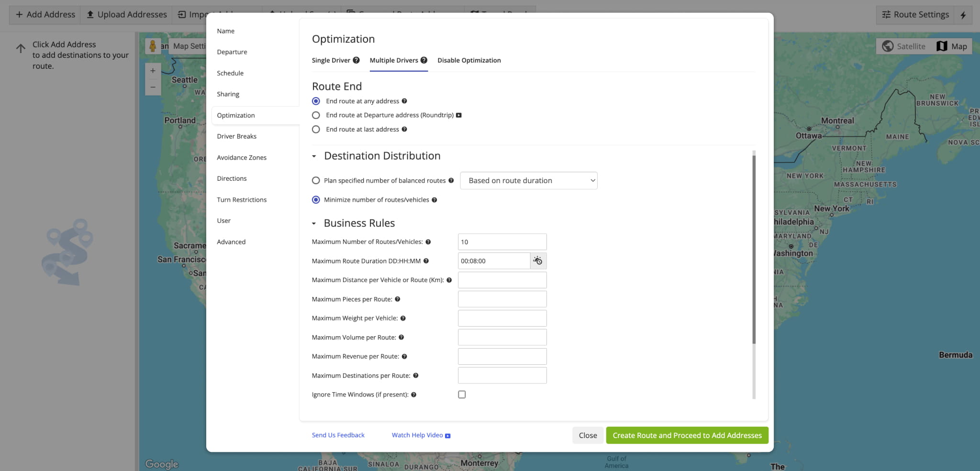This screenshot has width=980, height=471.
Task: Select End route at last address
Action: [x=316, y=130]
